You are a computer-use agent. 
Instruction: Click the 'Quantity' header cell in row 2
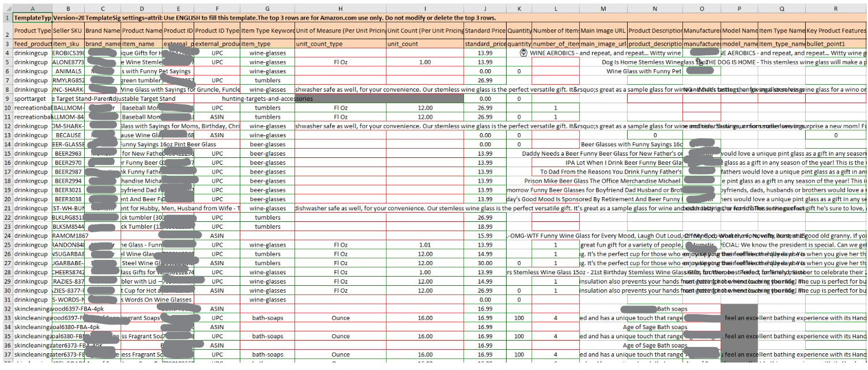(519, 31)
